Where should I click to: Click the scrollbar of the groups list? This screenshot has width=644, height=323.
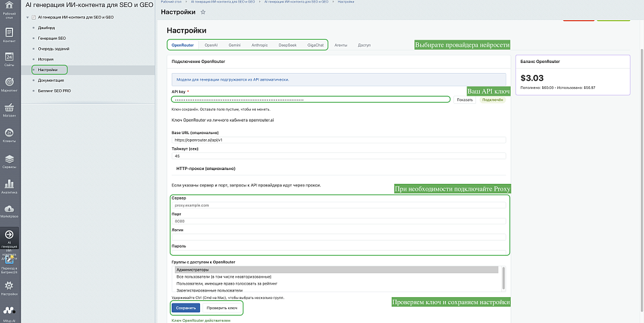pyautogui.click(x=503, y=279)
